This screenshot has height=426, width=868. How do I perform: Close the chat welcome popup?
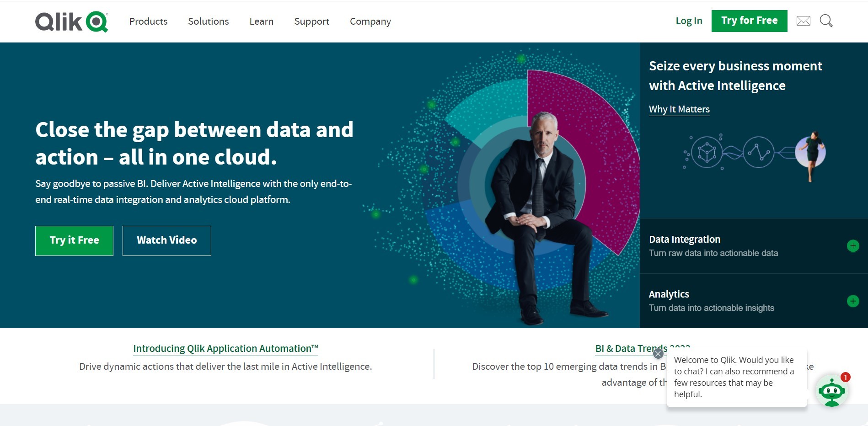click(x=658, y=353)
